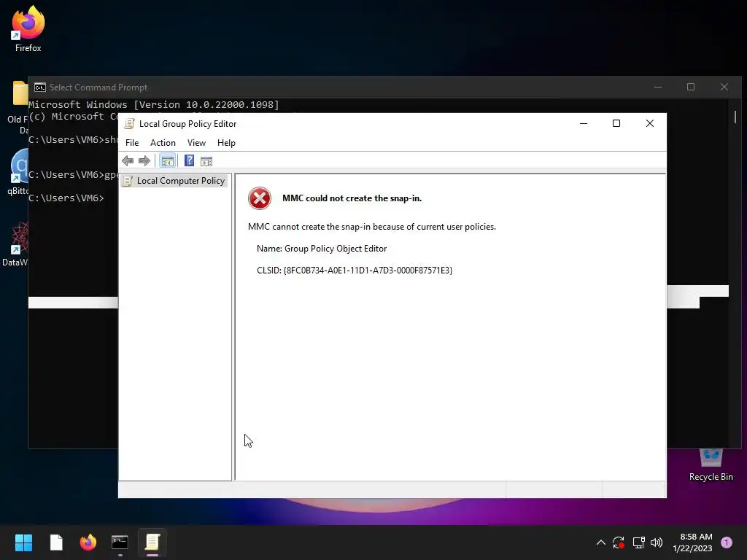Screen dimensions: 747x560
Task: Click the Windows version line in Command Prompt
Action: 153,105
